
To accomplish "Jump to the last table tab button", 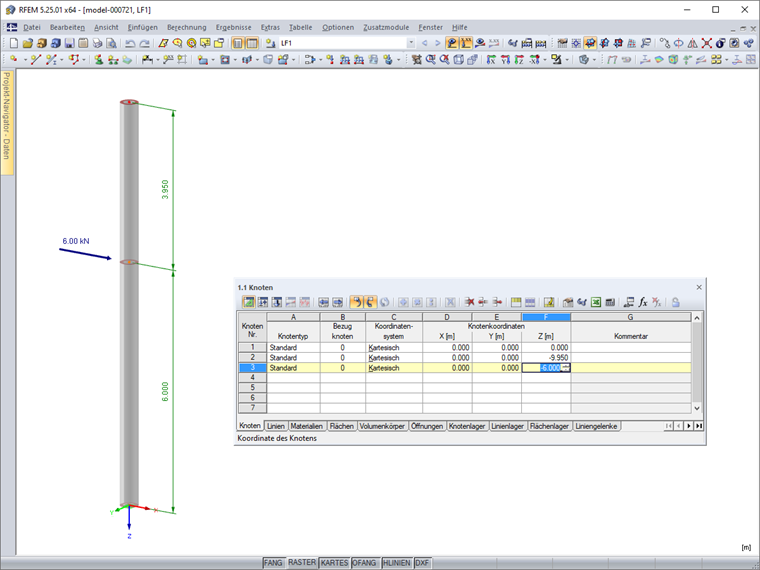I will click(x=698, y=426).
